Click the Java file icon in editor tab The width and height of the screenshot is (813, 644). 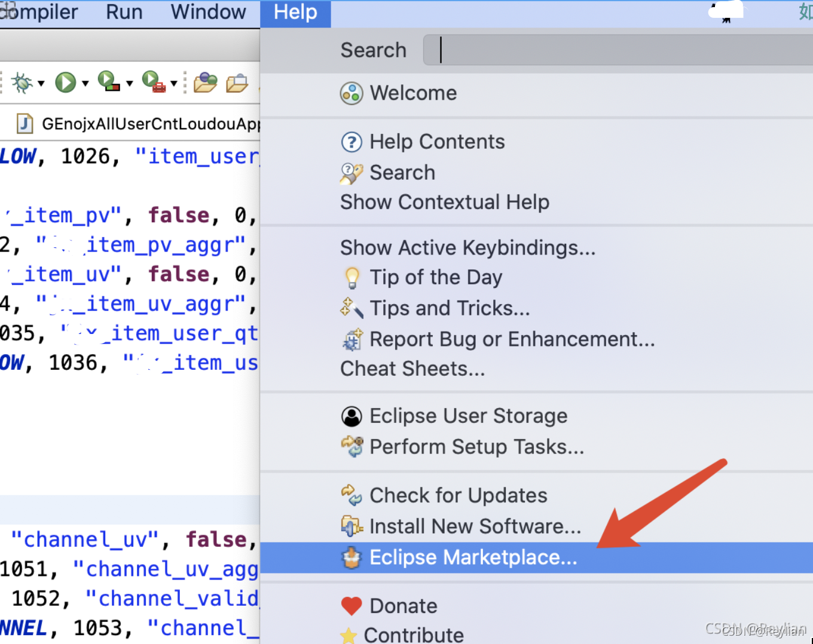point(25,124)
